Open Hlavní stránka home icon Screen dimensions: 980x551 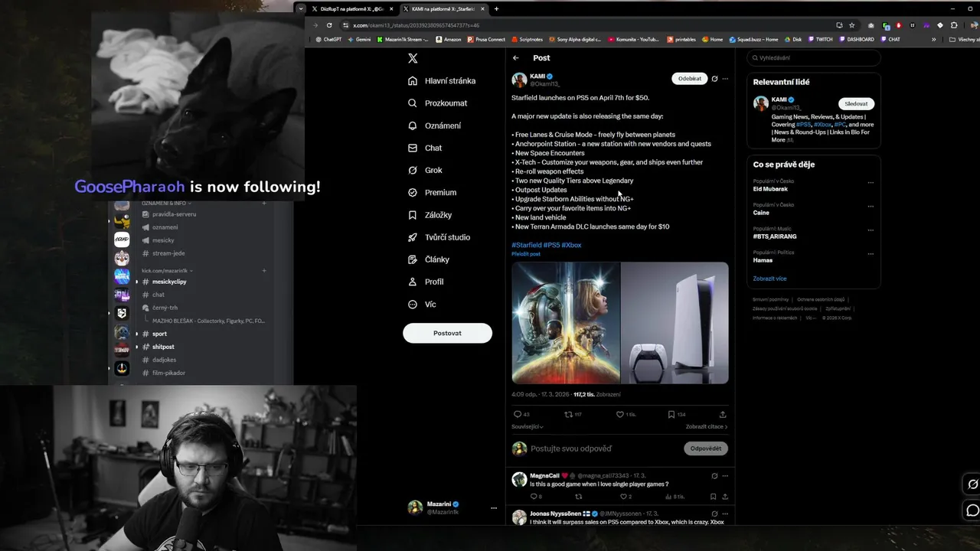[413, 81]
